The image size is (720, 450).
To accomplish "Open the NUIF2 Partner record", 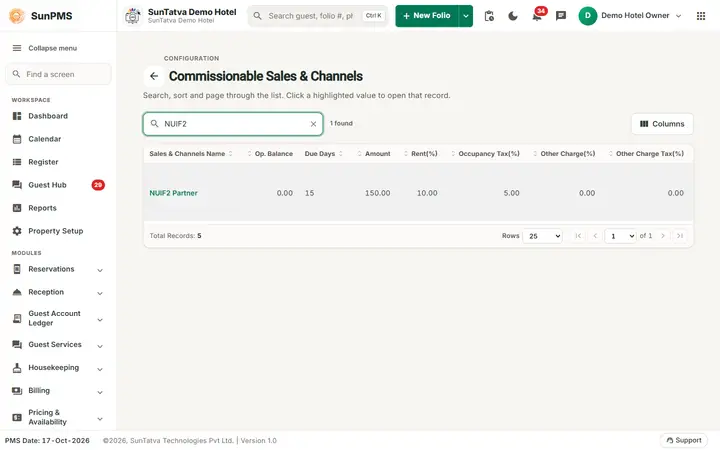I will (173, 193).
